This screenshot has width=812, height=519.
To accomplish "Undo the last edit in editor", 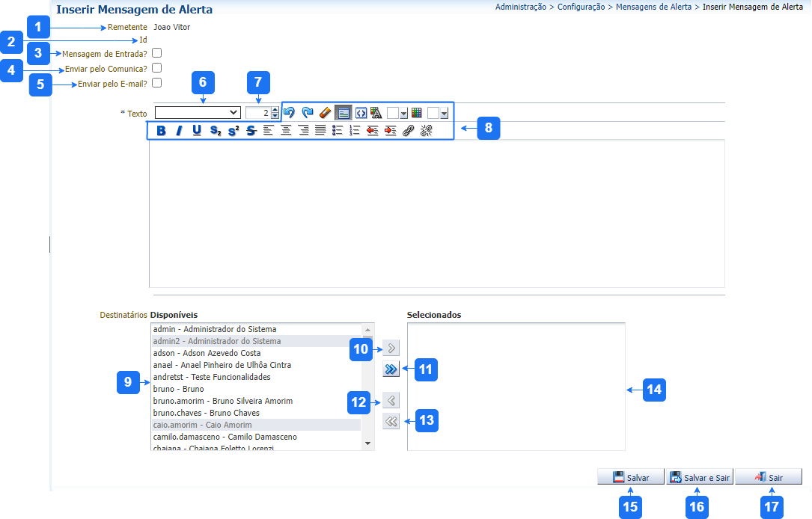I will pyautogui.click(x=289, y=112).
